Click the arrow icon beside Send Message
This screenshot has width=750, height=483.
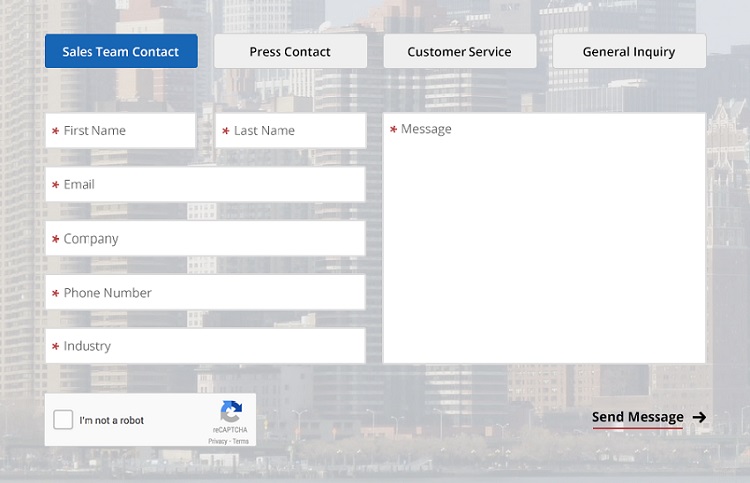(700, 417)
